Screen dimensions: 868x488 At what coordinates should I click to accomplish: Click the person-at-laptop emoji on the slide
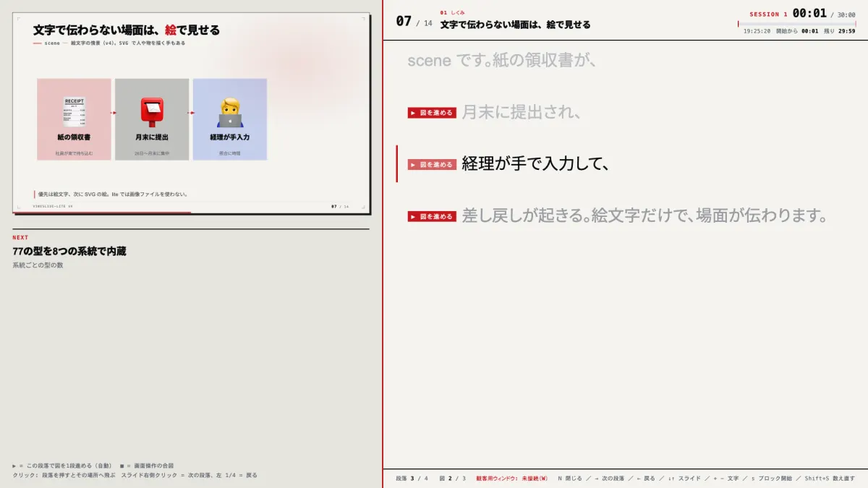[230, 113]
